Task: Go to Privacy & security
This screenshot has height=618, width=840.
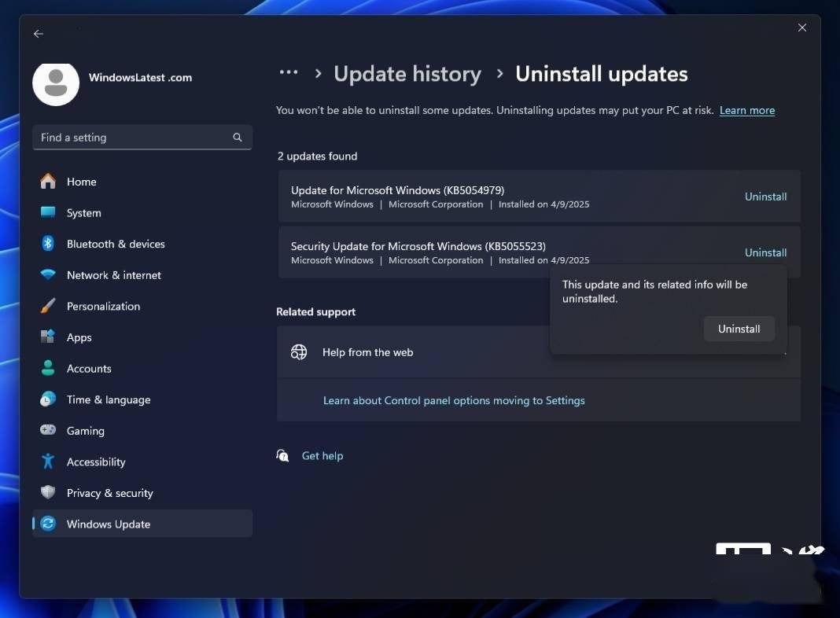Action: click(x=142, y=492)
